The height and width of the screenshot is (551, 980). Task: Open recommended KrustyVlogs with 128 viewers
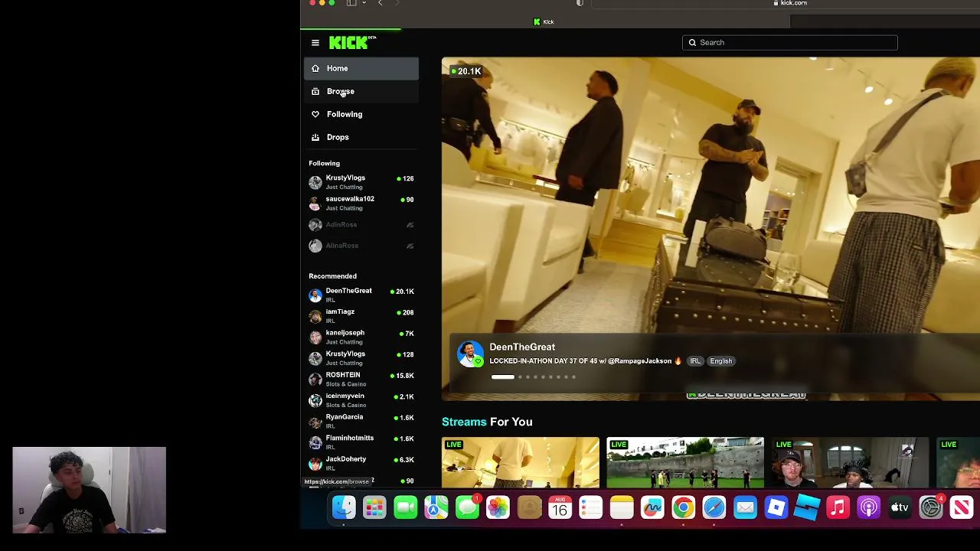click(361, 358)
